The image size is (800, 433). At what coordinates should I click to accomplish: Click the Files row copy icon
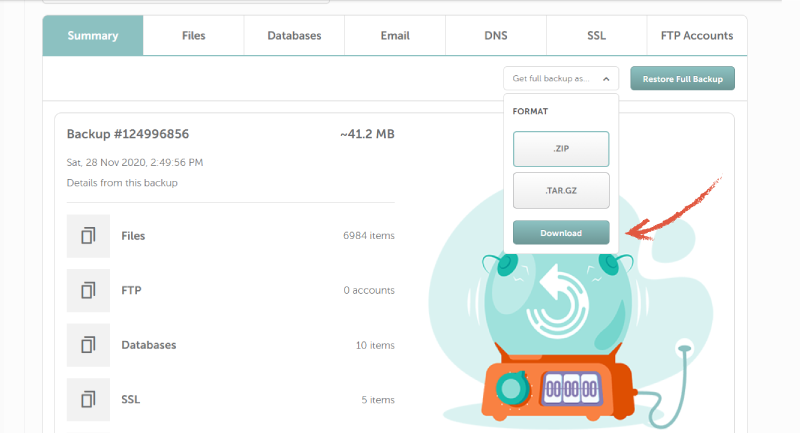pos(88,236)
